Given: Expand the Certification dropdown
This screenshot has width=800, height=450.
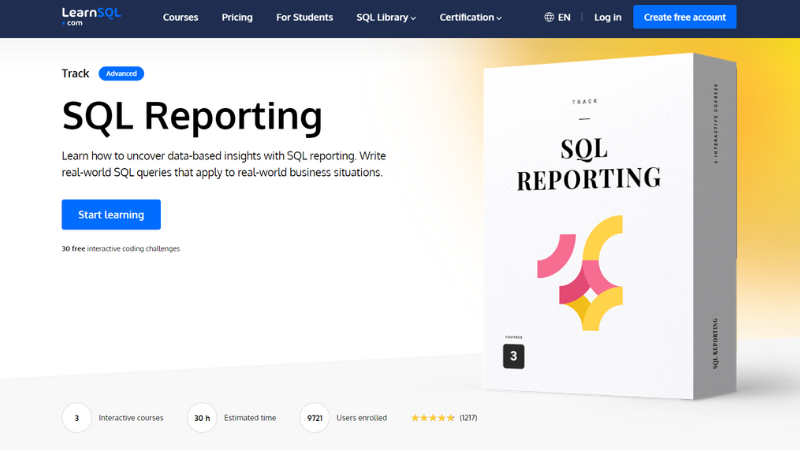Looking at the screenshot, I should pyautogui.click(x=470, y=17).
